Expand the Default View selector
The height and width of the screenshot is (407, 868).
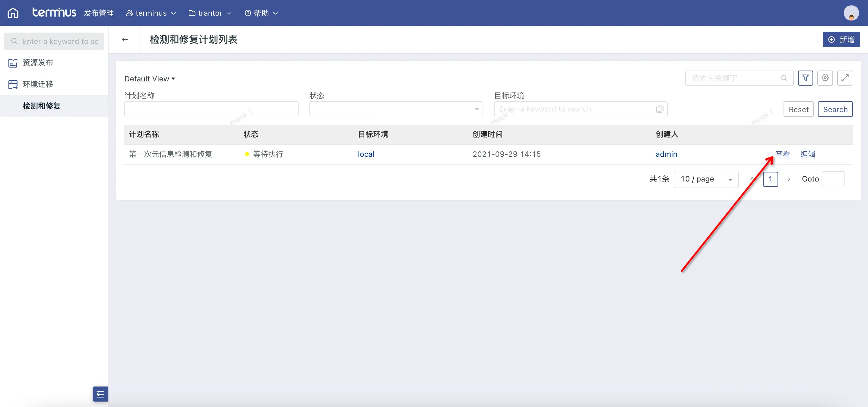[x=150, y=79]
